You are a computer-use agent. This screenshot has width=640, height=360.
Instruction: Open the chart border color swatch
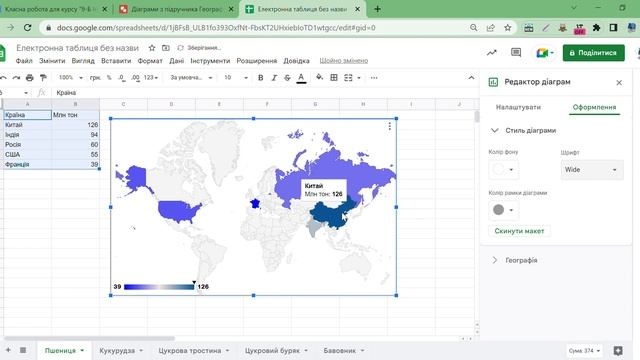[504, 210]
